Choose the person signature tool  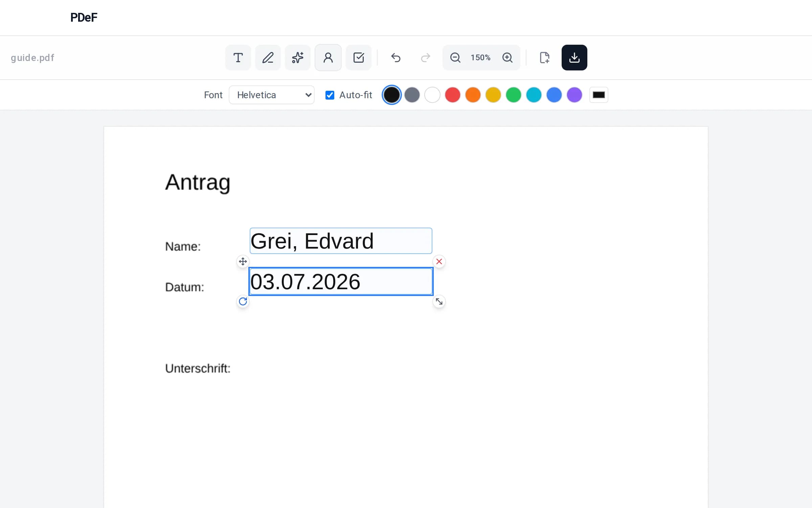[328, 58]
